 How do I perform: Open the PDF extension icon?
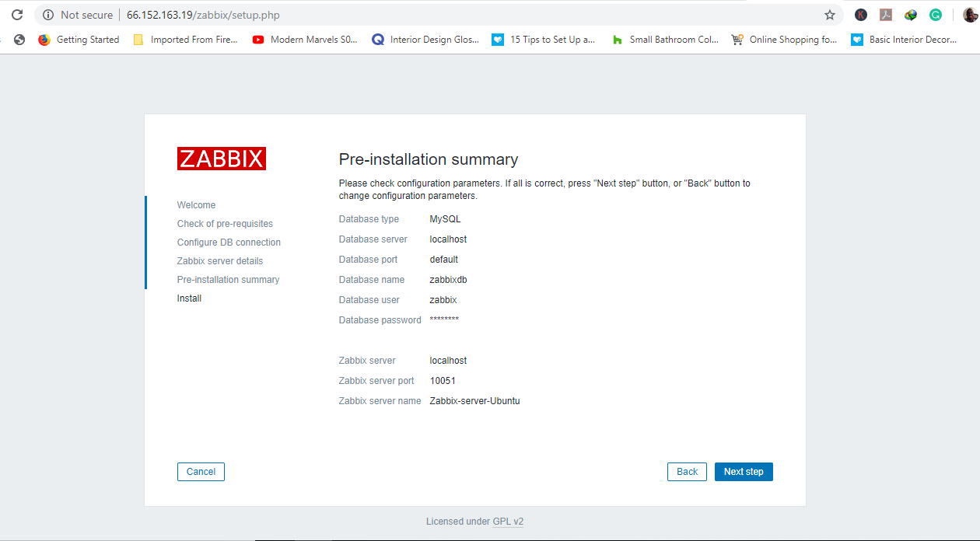886,15
